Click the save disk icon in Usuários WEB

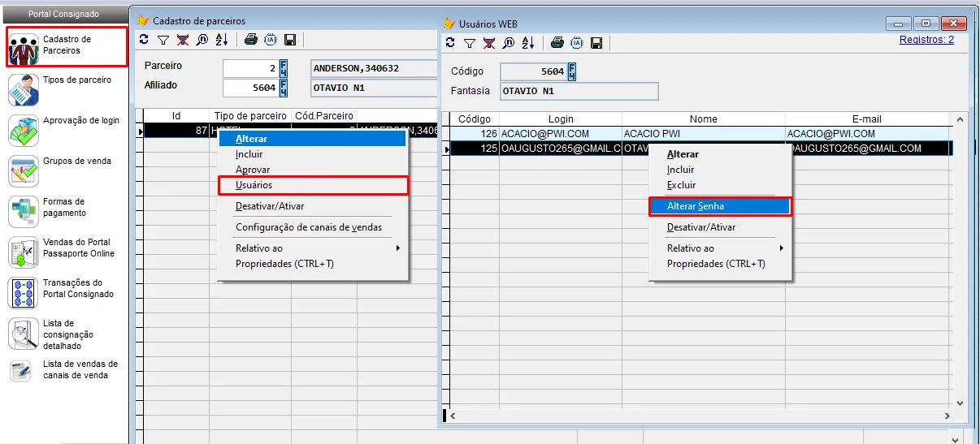596,43
